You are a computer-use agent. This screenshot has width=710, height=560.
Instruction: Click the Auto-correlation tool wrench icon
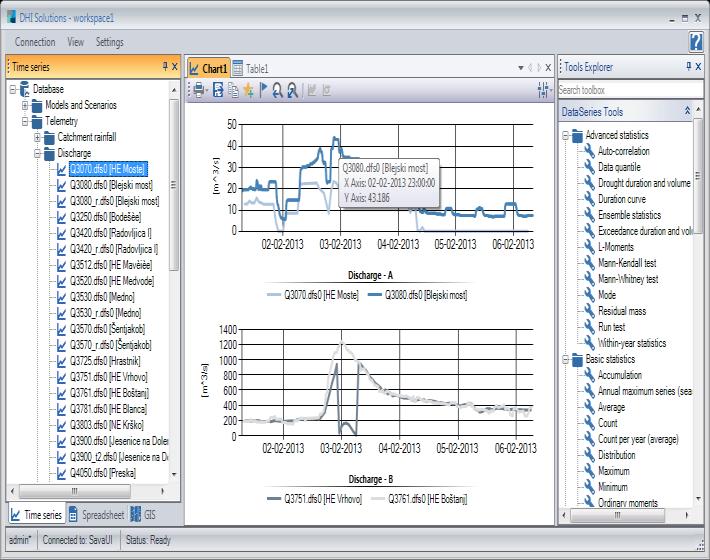point(589,151)
